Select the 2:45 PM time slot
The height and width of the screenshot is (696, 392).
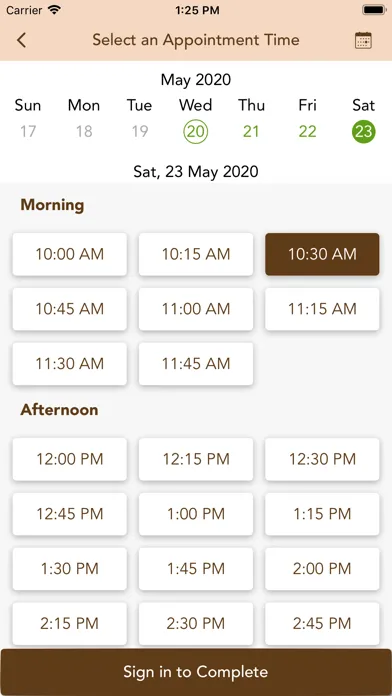[322, 624]
